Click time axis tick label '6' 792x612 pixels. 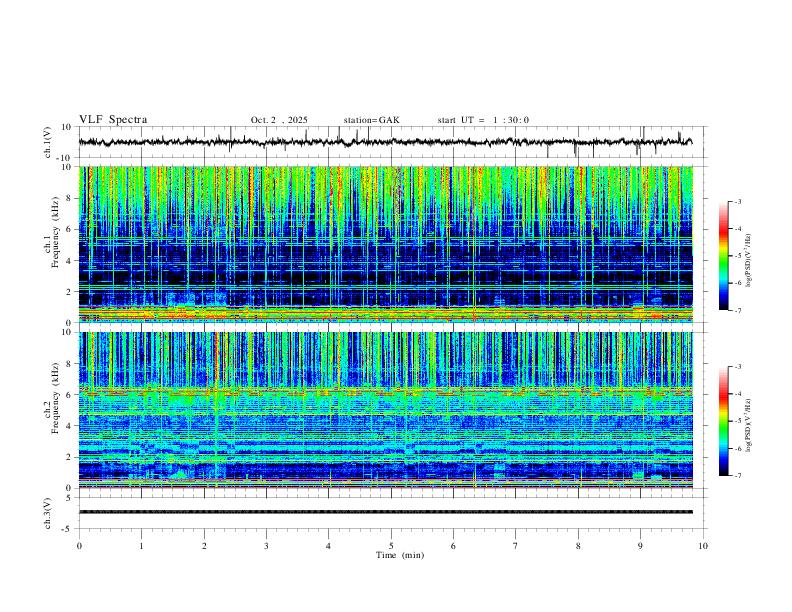point(454,546)
